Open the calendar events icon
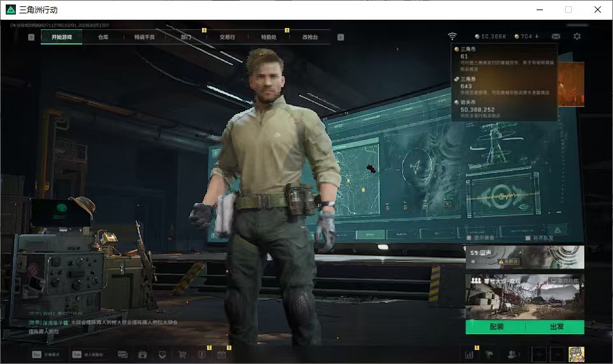 (221, 354)
